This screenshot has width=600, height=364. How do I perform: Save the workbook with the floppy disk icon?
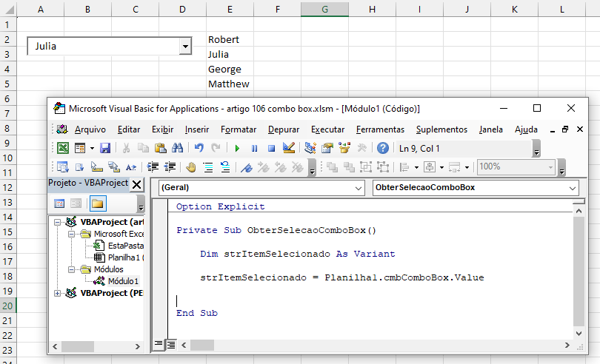tap(105, 149)
